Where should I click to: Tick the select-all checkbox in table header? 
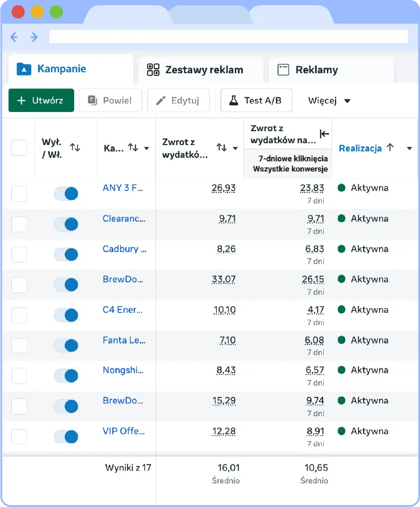click(19, 148)
